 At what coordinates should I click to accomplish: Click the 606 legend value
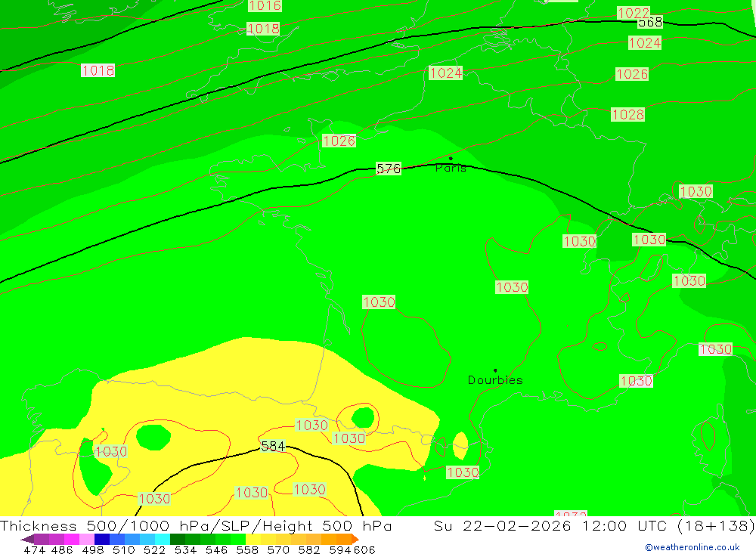pos(364,549)
